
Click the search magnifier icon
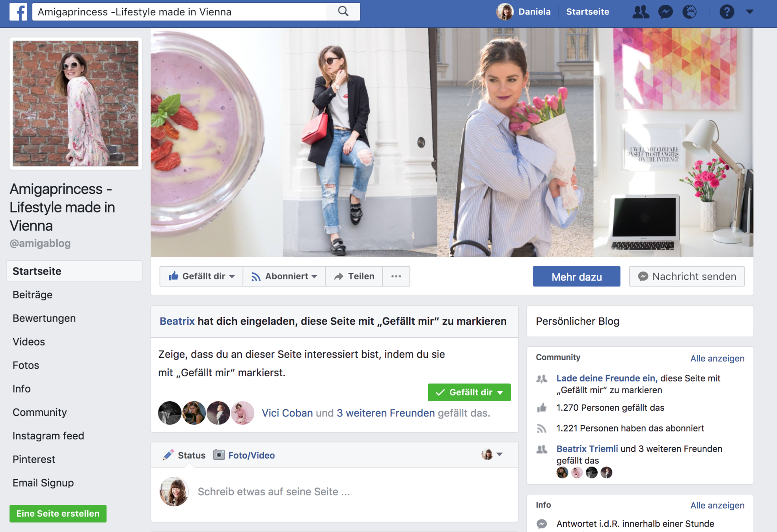tap(343, 12)
